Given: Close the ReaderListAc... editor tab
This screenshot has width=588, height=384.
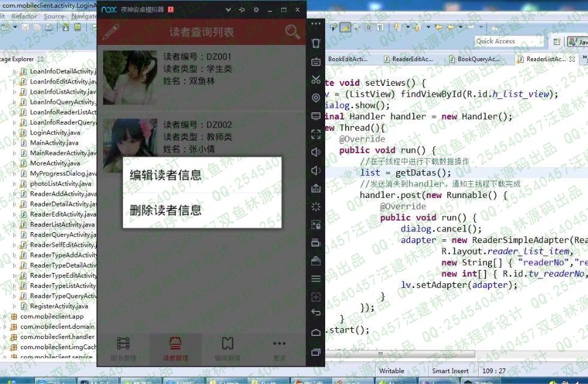Looking at the screenshot, I should [x=572, y=59].
